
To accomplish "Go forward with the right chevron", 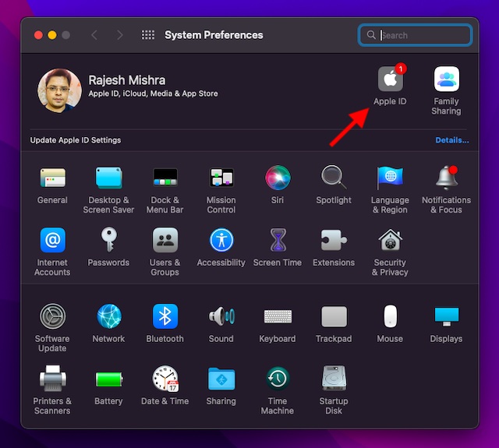I will [119, 35].
